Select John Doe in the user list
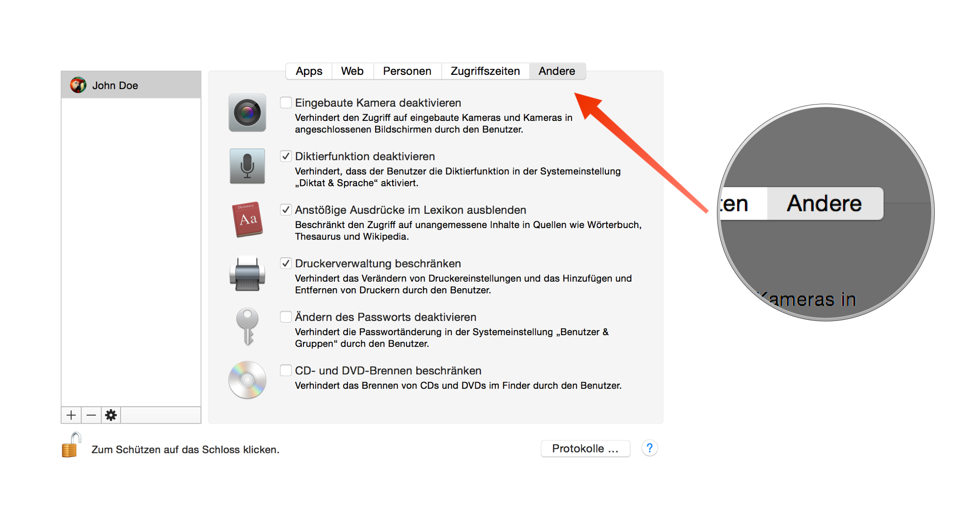Viewport: 980px width, 518px height. pyautogui.click(x=129, y=85)
